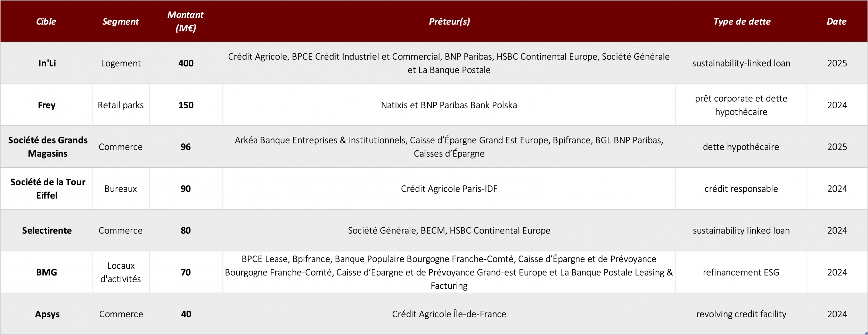The height and width of the screenshot is (335, 868).
Task: Select the Type de dette header
Action: 741,22
